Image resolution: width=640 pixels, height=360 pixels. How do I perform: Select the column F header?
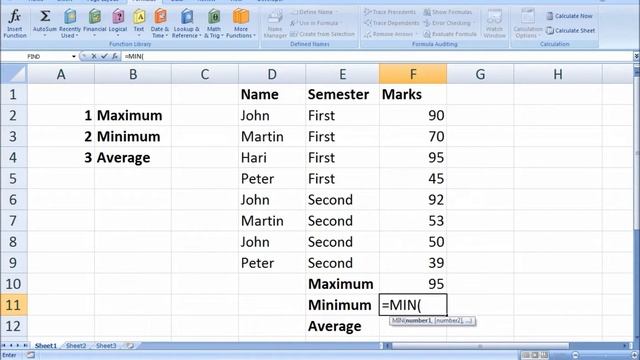point(413,74)
